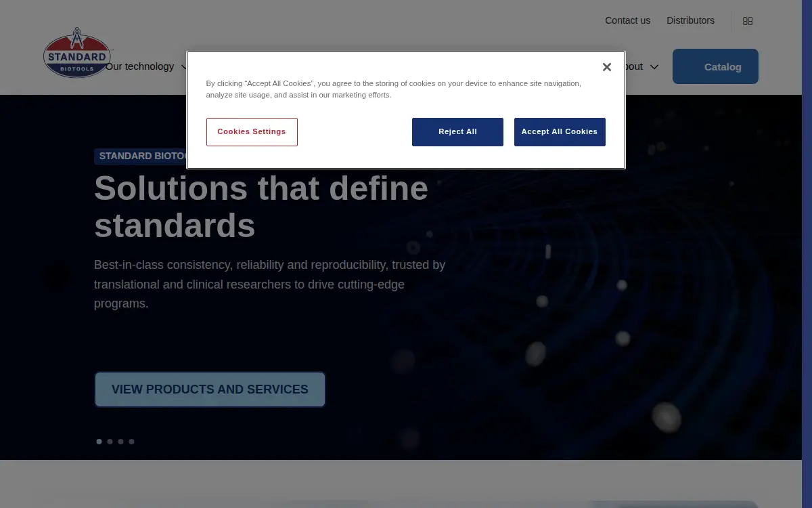The image size is (812, 508).
Task: Click the "Solutions that define standards" heading
Action: (x=261, y=207)
